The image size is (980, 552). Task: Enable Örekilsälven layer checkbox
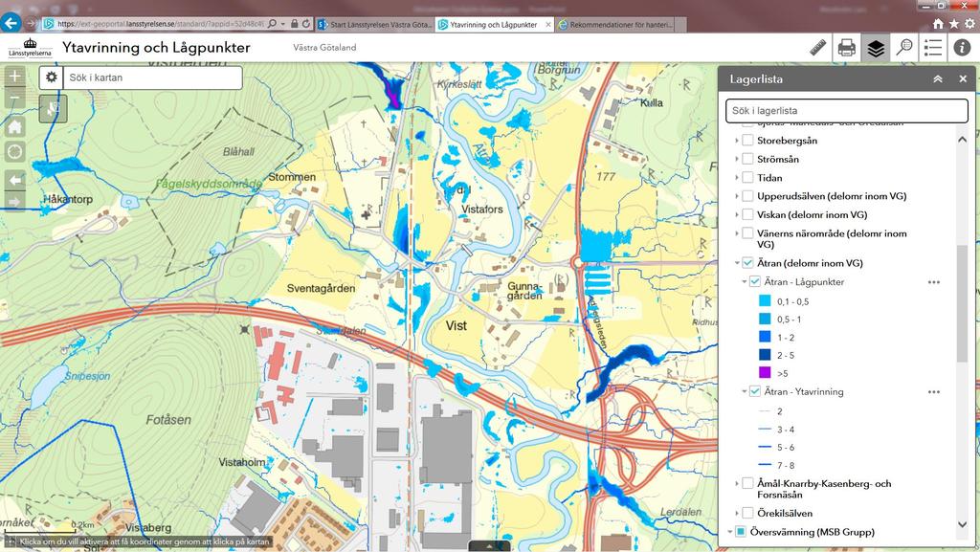747,514
